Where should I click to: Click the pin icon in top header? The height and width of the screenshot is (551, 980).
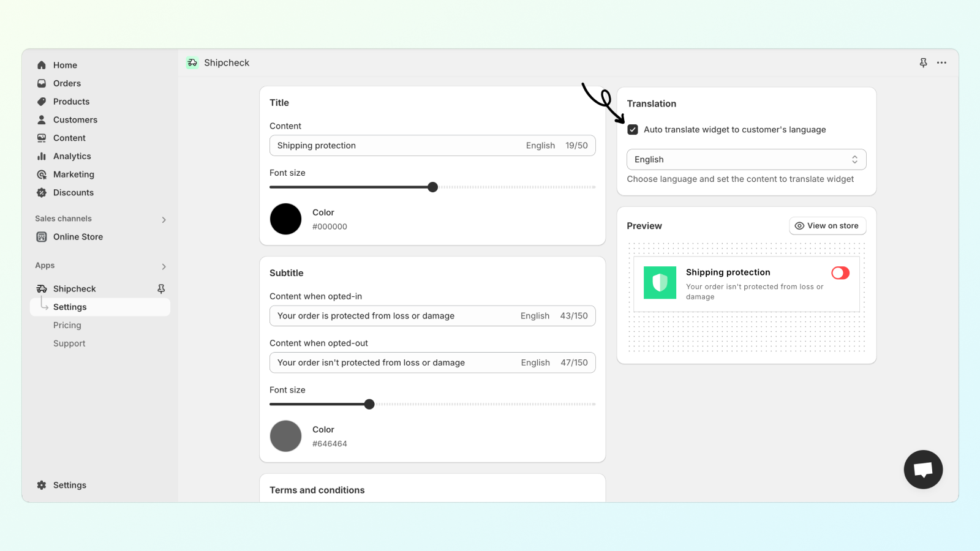pos(924,62)
